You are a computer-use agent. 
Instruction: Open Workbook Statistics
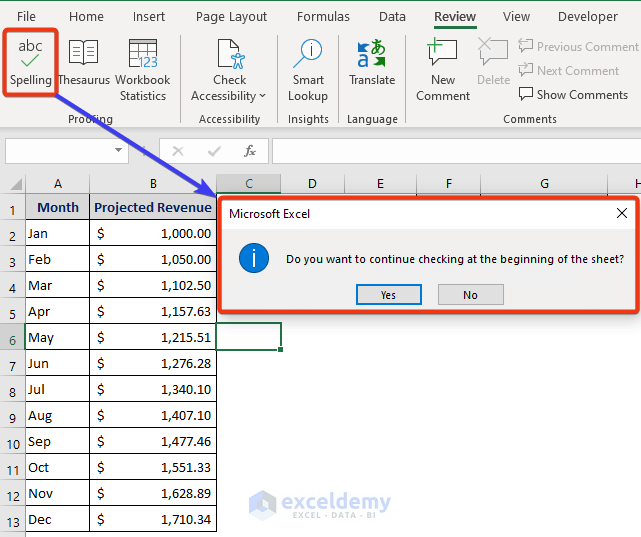(143, 69)
